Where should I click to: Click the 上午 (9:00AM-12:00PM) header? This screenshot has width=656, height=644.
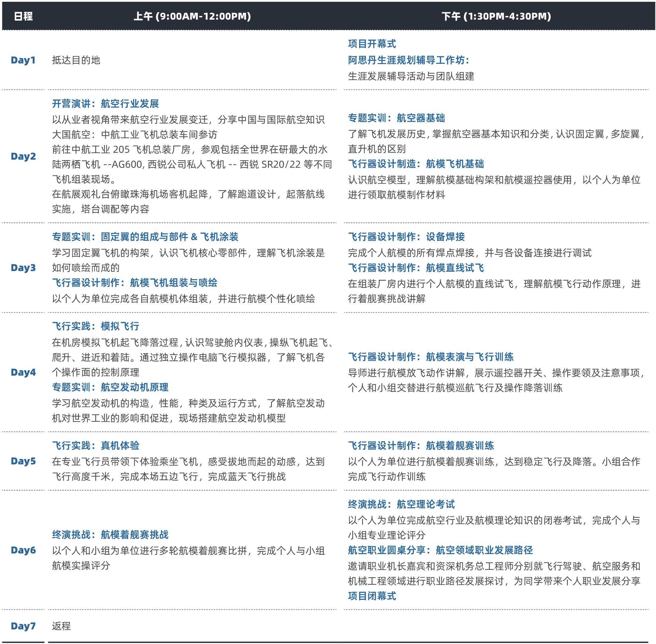click(192, 16)
